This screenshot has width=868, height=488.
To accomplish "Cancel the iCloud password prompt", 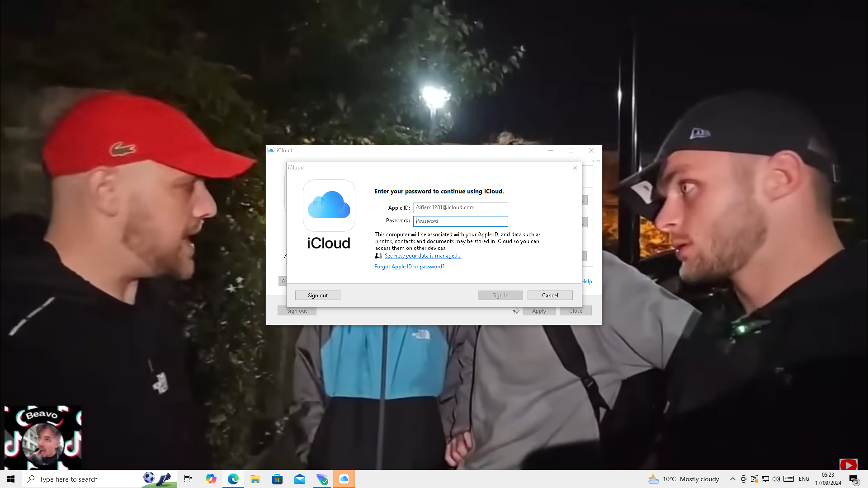I will pos(550,296).
